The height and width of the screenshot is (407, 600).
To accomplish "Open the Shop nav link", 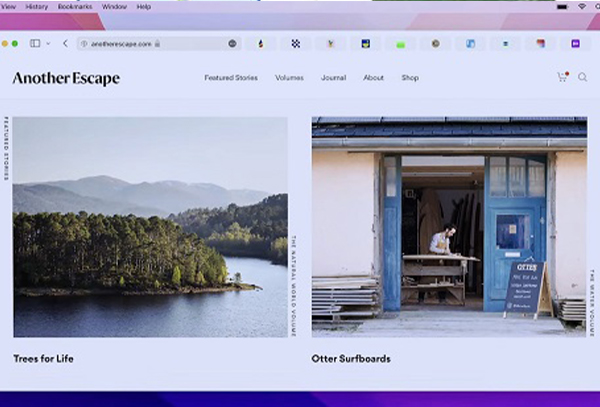I will coord(410,78).
